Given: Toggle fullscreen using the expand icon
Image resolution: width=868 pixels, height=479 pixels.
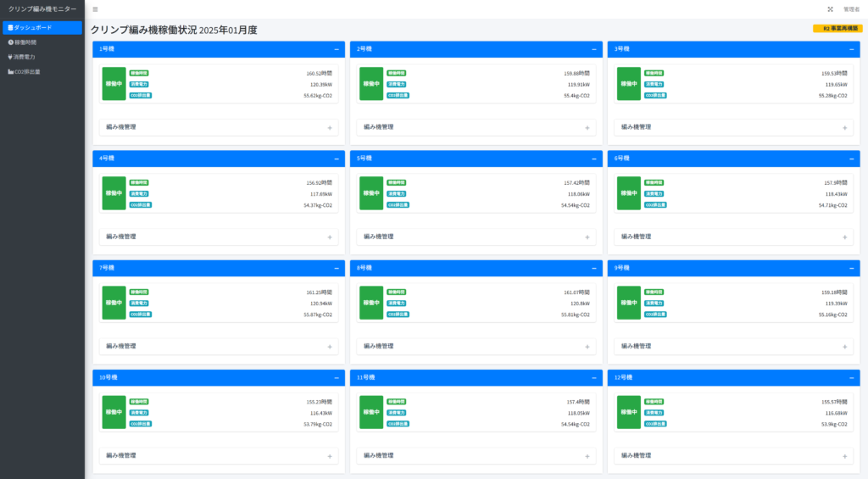Looking at the screenshot, I should (830, 9).
